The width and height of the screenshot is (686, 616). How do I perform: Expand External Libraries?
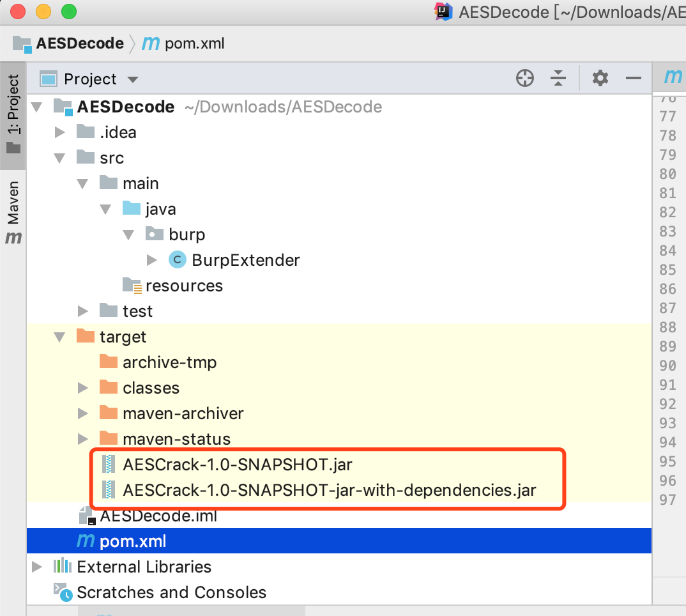click(x=37, y=567)
